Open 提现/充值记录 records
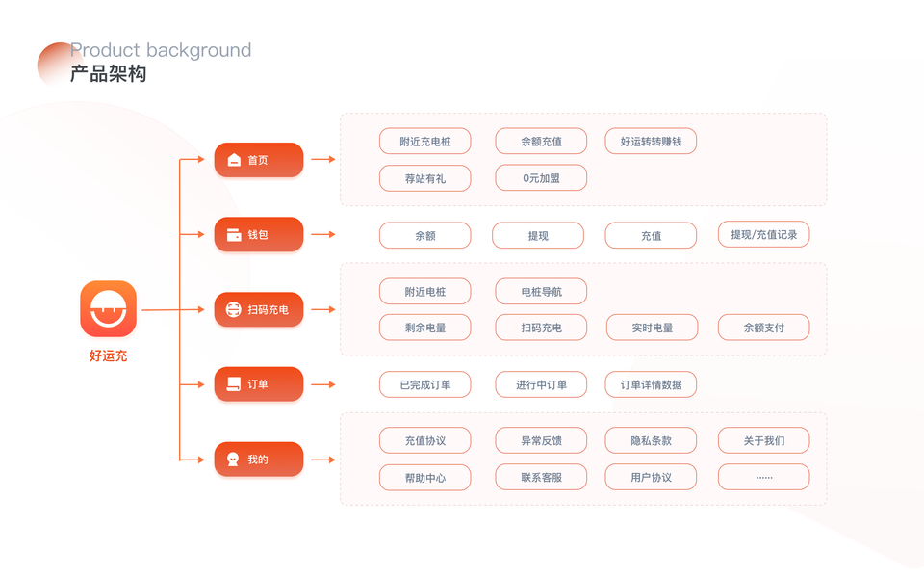 pyautogui.click(x=763, y=234)
